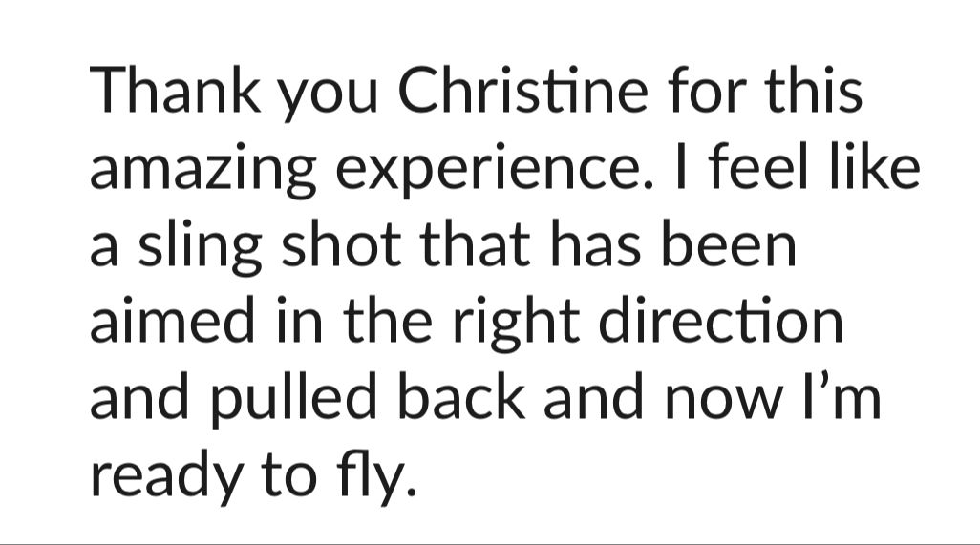The image size is (980, 545).
Task: Click the word "back"
Action: 460,397
